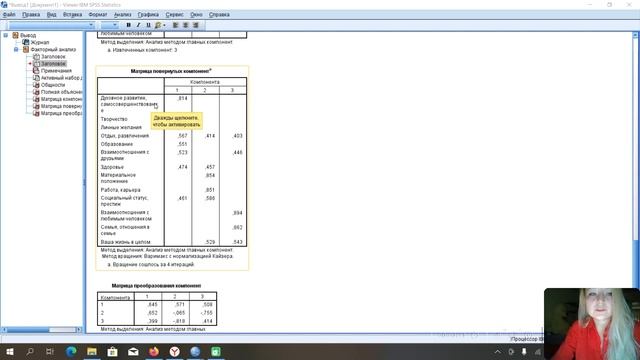Image resolution: width=640 pixels, height=360 pixels.
Task: Open Microsoft Store from the taskbar
Action: click(x=112, y=351)
